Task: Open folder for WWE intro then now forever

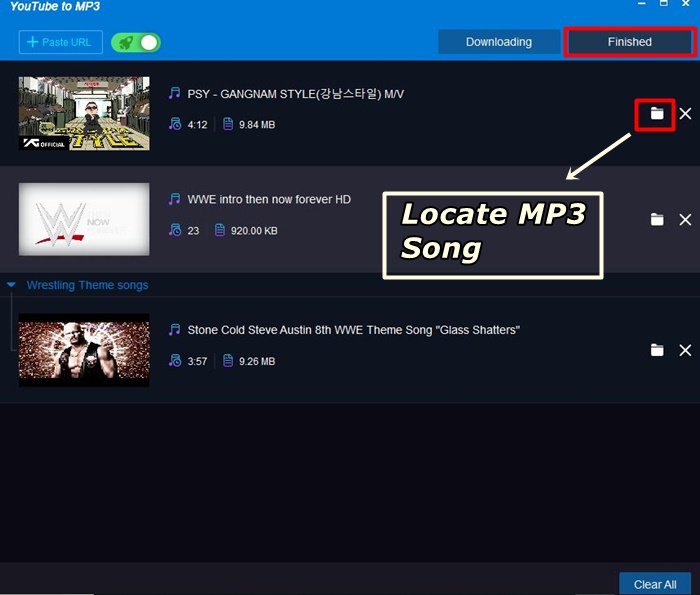Action: [657, 220]
